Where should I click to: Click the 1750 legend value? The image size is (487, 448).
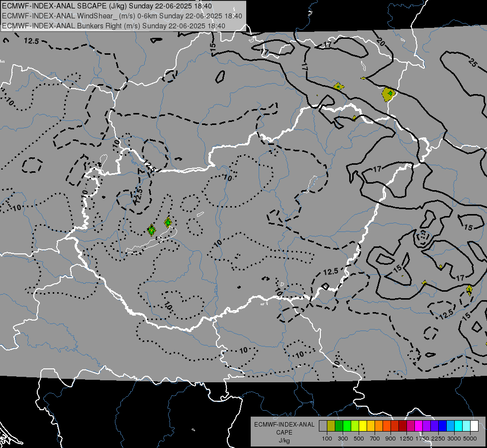[x=422, y=439]
